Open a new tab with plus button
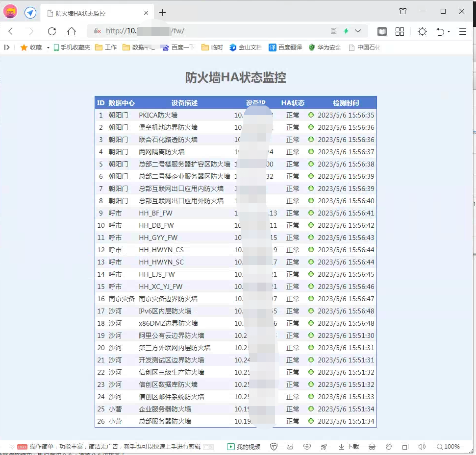The width and height of the screenshot is (476, 455). click(163, 13)
